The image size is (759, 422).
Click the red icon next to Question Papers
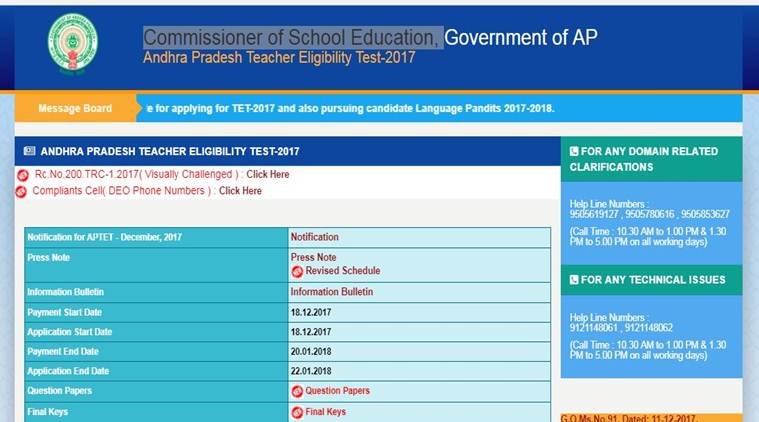[x=297, y=391]
